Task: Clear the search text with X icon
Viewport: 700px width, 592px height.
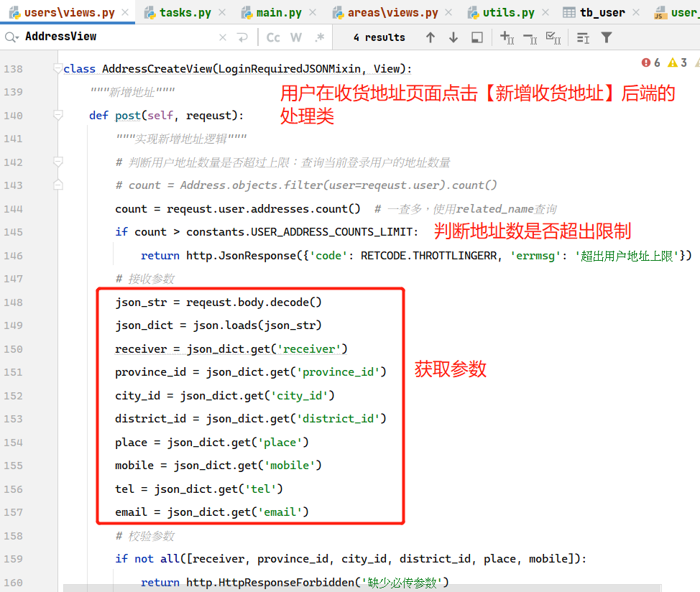Action: 223,37
